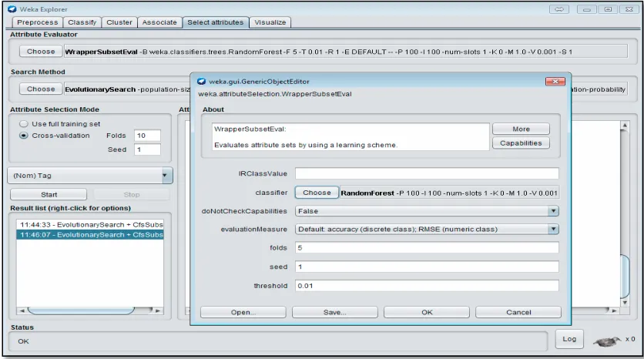Click the Save... button in dialog
This screenshot has width=644, height=359.
[x=335, y=313]
